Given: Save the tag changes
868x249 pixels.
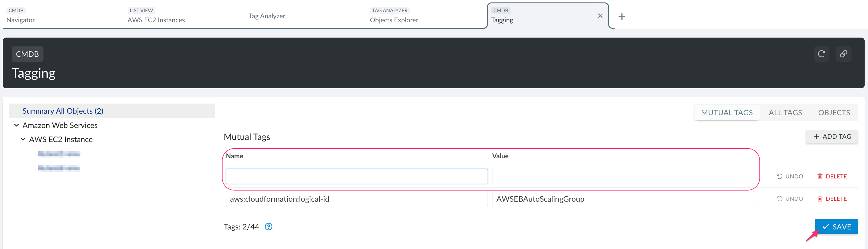Looking at the screenshot, I should coord(836,226).
